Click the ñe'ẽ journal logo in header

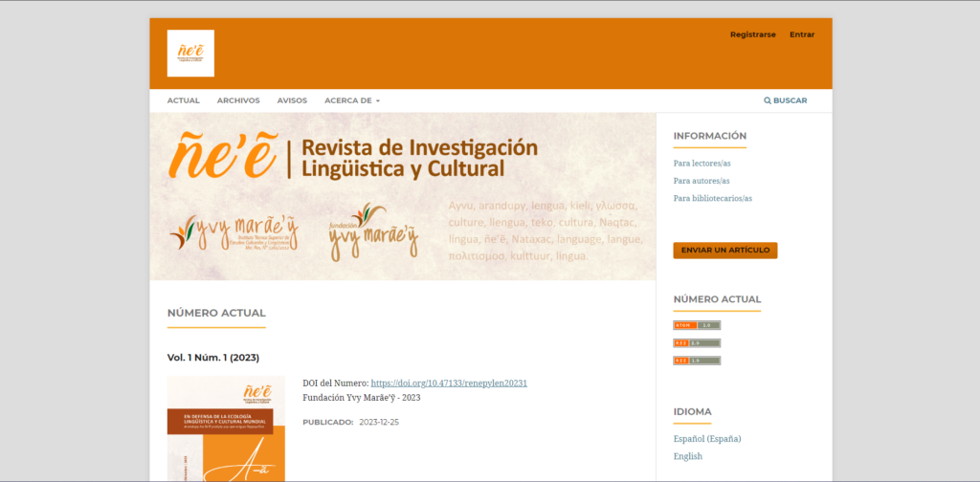tap(190, 54)
